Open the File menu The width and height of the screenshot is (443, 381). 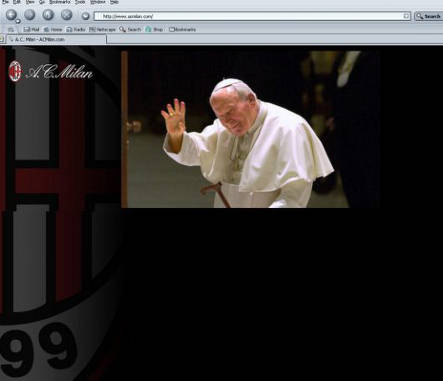click(x=5, y=2)
